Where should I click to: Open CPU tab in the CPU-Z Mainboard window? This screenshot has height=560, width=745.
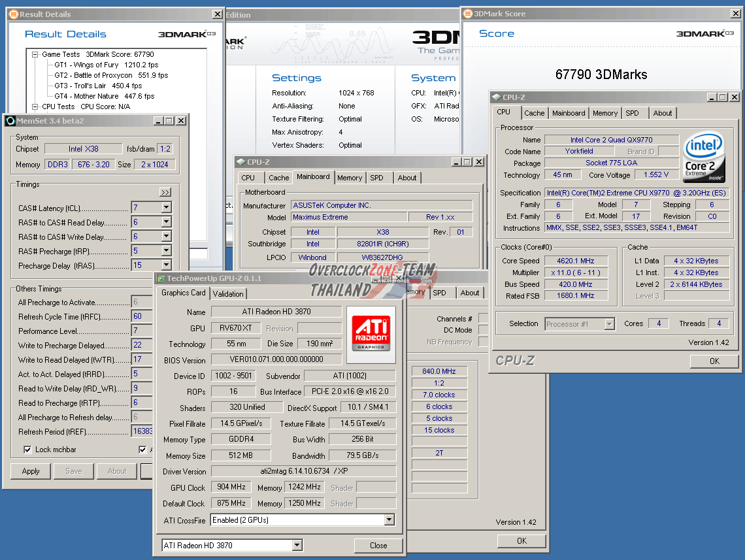coord(248,178)
